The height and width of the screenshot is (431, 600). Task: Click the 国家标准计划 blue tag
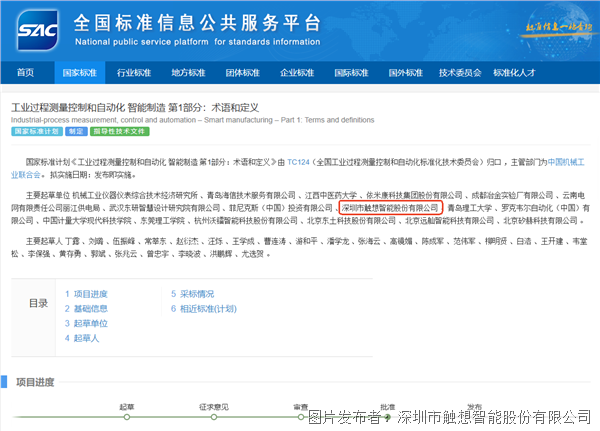[x=35, y=131]
